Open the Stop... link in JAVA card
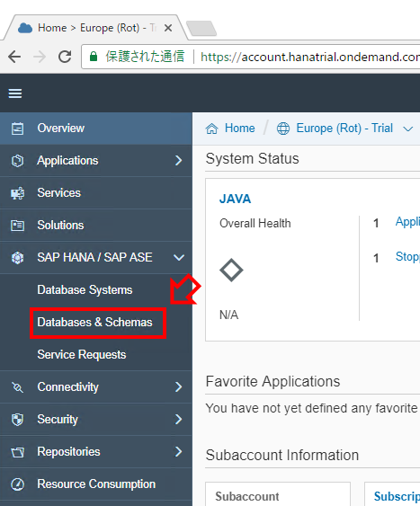This screenshot has width=420, height=506. tap(407, 256)
